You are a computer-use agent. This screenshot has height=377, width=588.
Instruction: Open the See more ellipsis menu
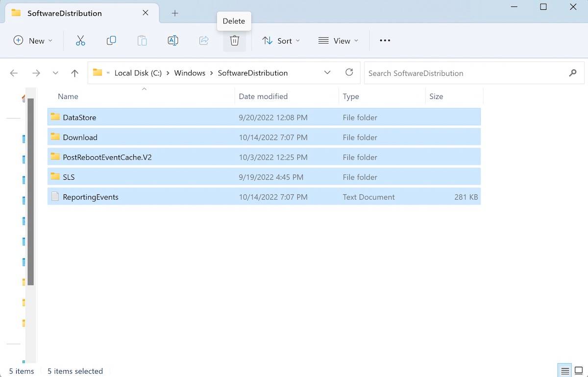[385, 41]
